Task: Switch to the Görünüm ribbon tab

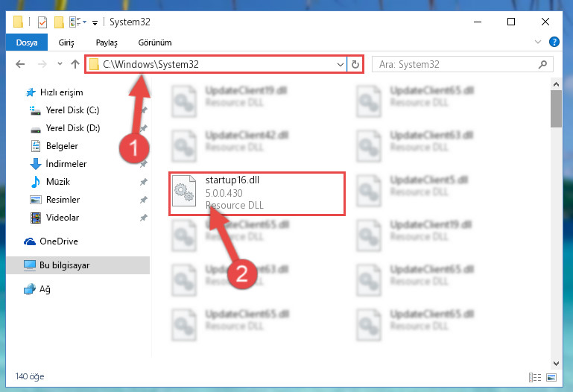Action: [154, 42]
